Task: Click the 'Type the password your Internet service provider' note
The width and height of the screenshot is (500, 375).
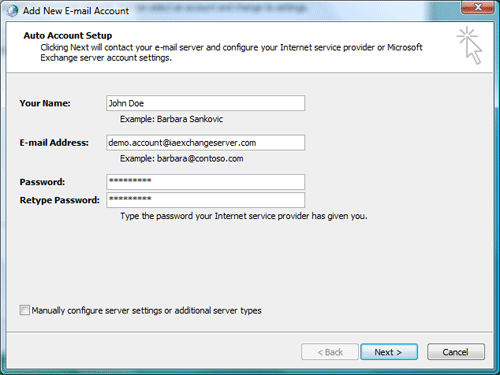Action: [x=244, y=216]
